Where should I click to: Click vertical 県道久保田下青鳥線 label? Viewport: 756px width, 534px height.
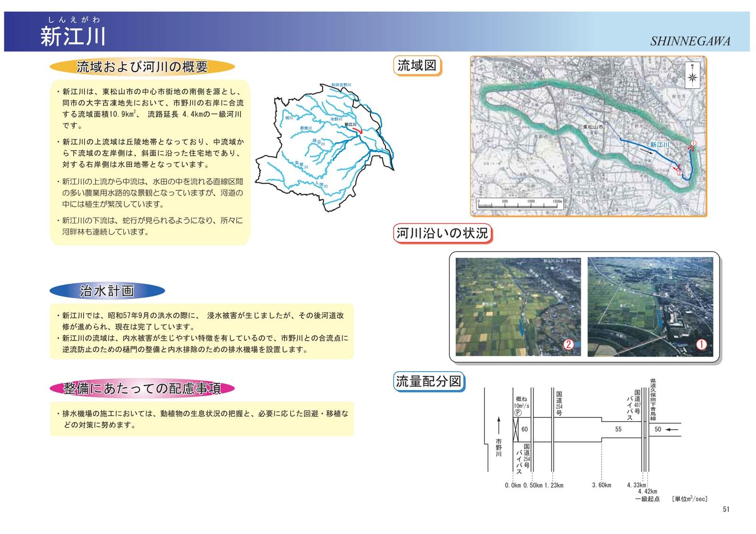point(653,400)
